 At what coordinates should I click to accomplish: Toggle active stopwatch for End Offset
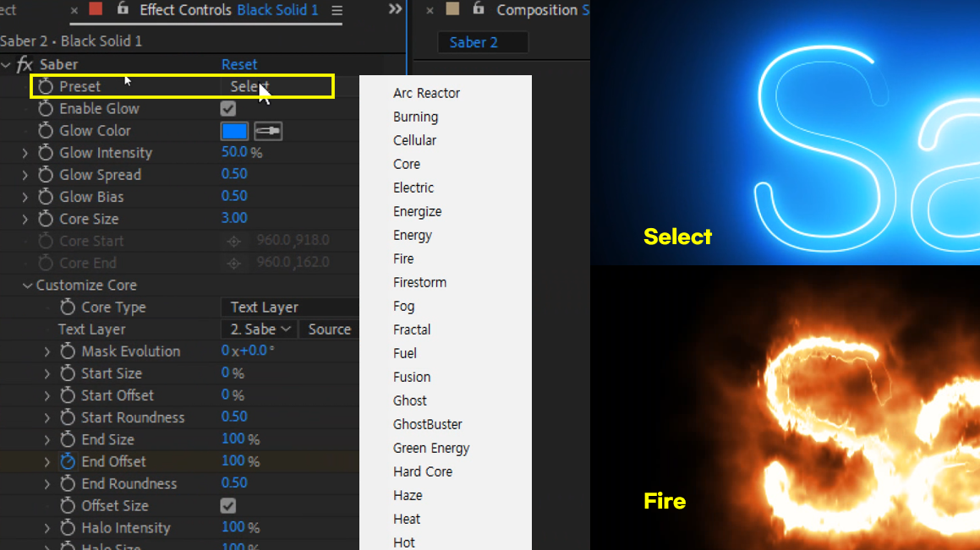68,461
